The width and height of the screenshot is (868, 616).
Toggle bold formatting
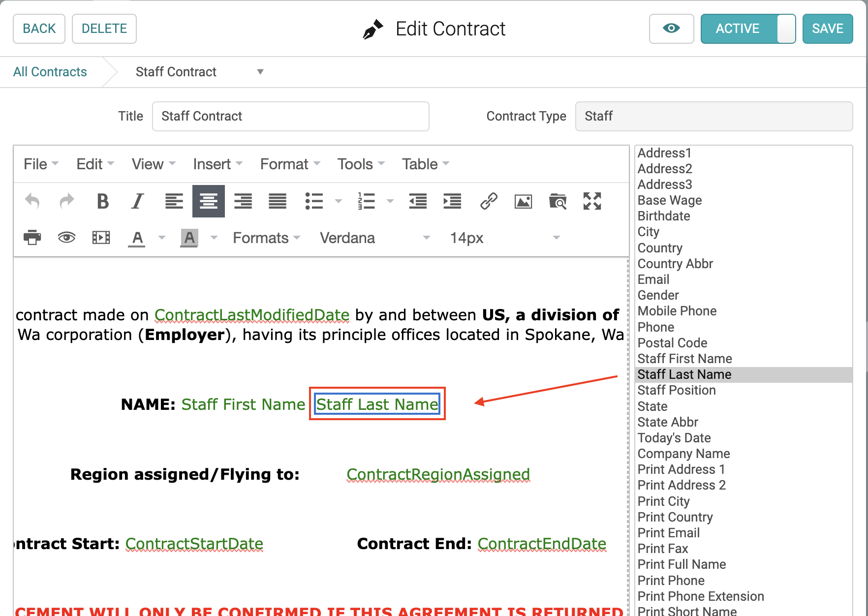(x=102, y=201)
